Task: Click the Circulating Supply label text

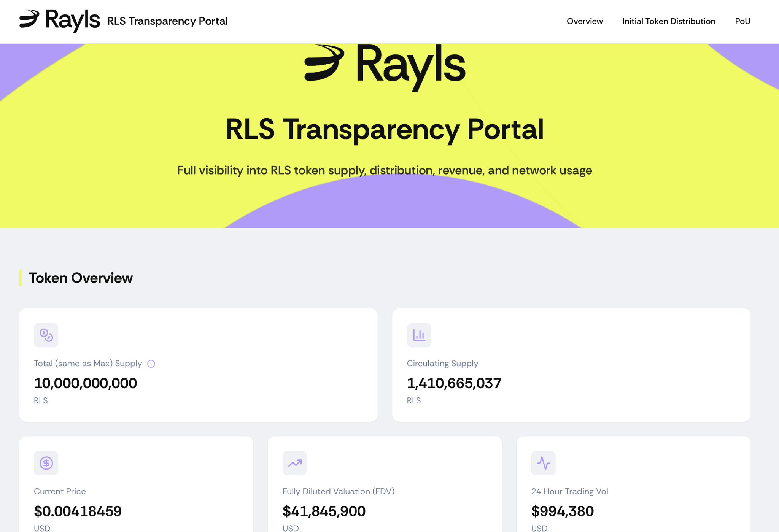Action: click(442, 364)
